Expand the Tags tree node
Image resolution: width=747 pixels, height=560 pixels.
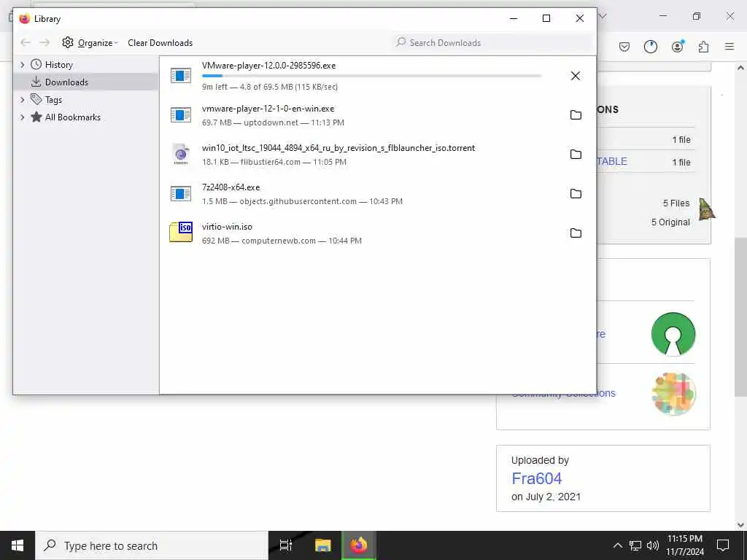point(22,99)
